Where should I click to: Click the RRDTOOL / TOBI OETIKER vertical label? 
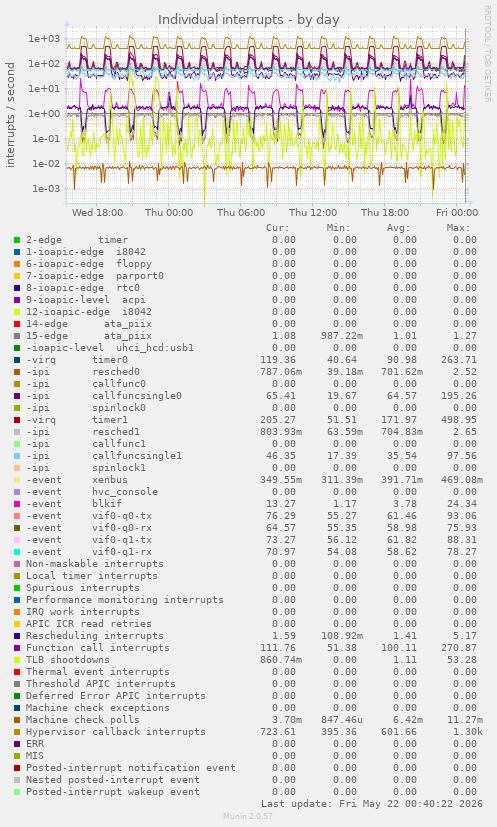point(488,54)
